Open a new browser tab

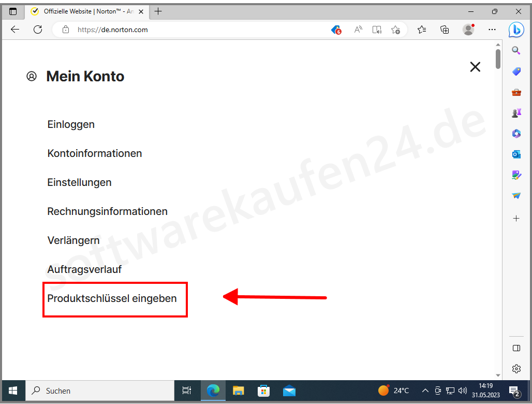(x=158, y=11)
